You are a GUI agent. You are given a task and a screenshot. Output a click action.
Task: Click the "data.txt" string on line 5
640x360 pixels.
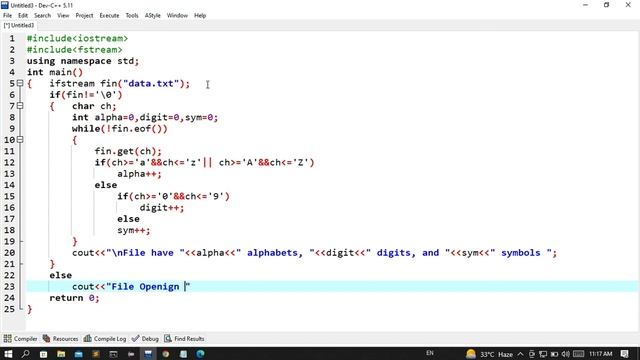[151, 83]
